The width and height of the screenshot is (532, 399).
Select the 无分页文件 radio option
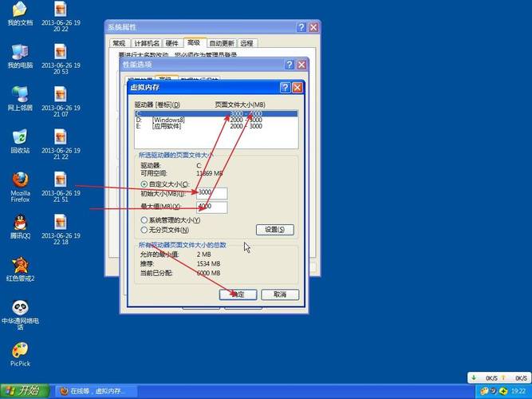tap(144, 230)
